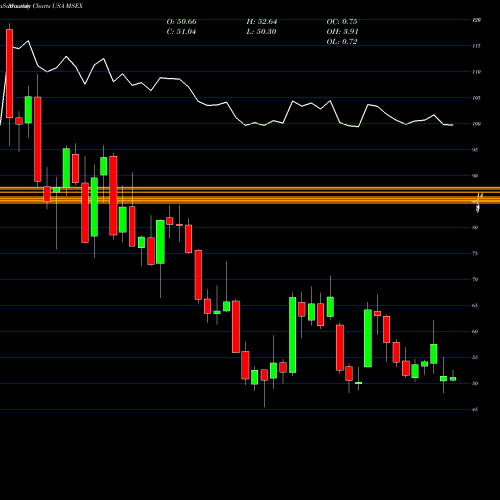Image resolution: width=500 pixels, height=500 pixels.
Task: Click the 50 price axis label
Action: [x=475, y=383]
